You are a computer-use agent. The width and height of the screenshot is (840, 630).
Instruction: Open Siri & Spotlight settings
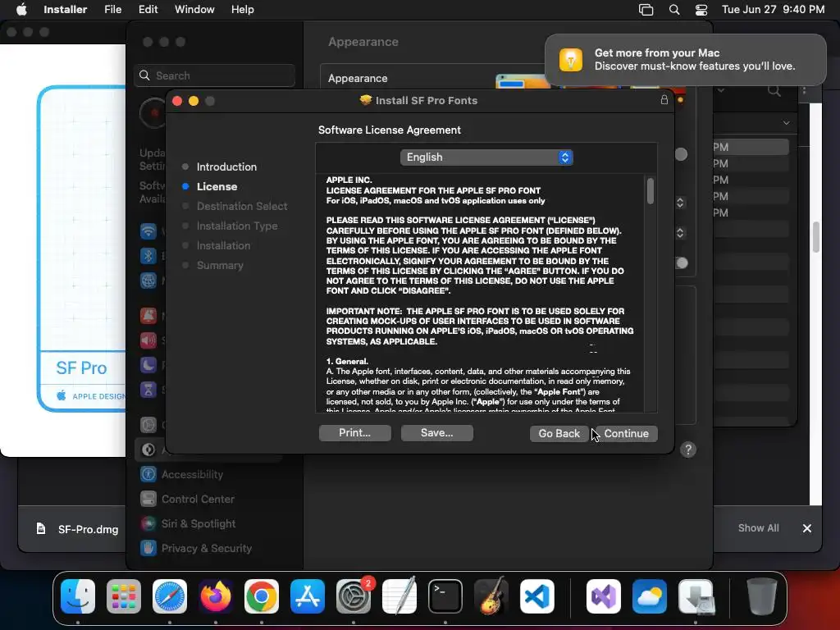199,523
